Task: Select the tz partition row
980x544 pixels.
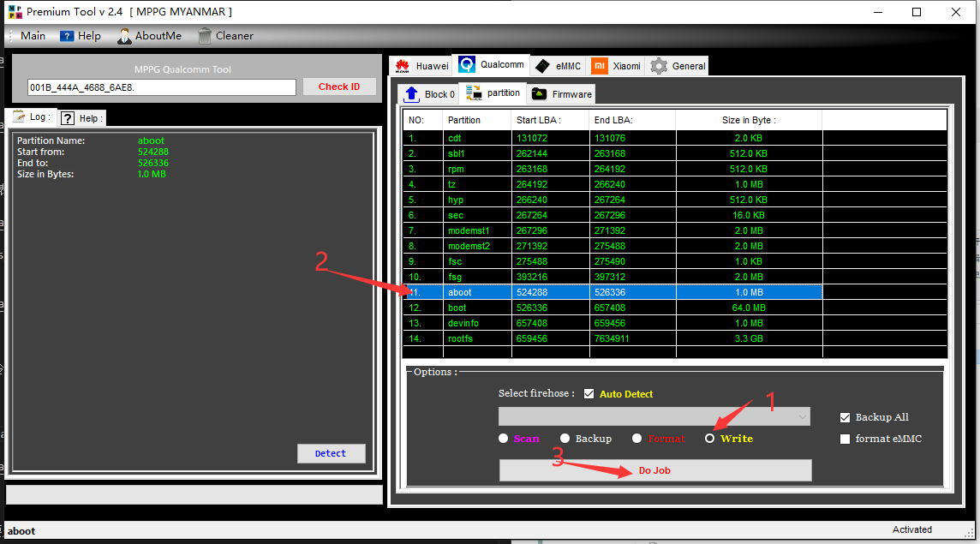Action: pos(612,184)
